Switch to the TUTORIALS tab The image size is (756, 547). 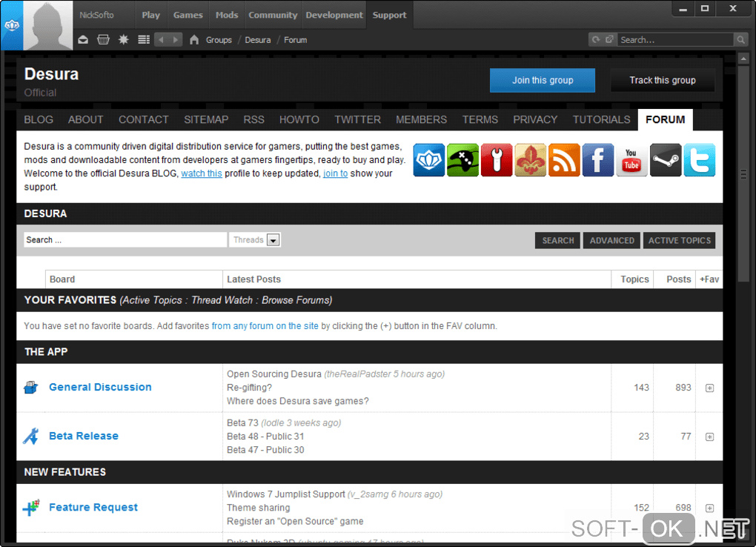click(x=601, y=119)
